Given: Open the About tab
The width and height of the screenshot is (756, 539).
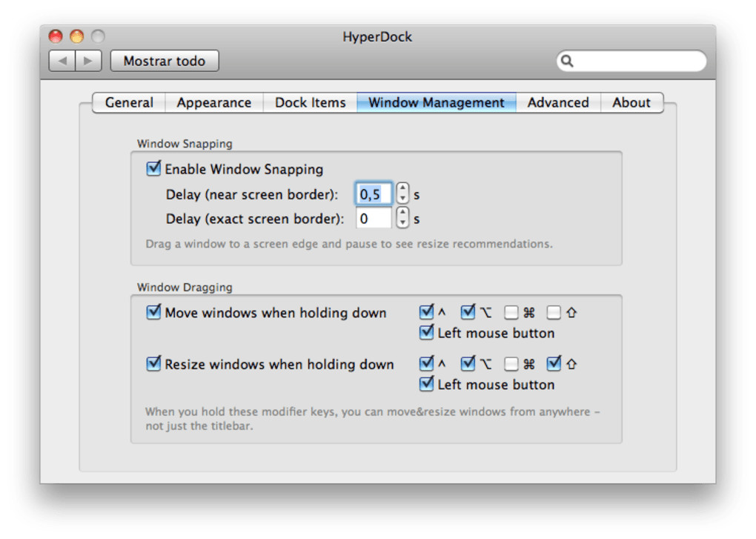Looking at the screenshot, I should click(x=631, y=103).
